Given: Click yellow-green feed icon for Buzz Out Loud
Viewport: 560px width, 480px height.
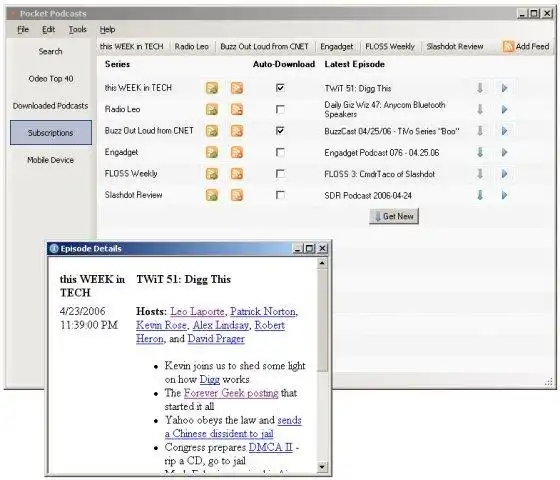Looking at the screenshot, I should (x=212, y=131).
